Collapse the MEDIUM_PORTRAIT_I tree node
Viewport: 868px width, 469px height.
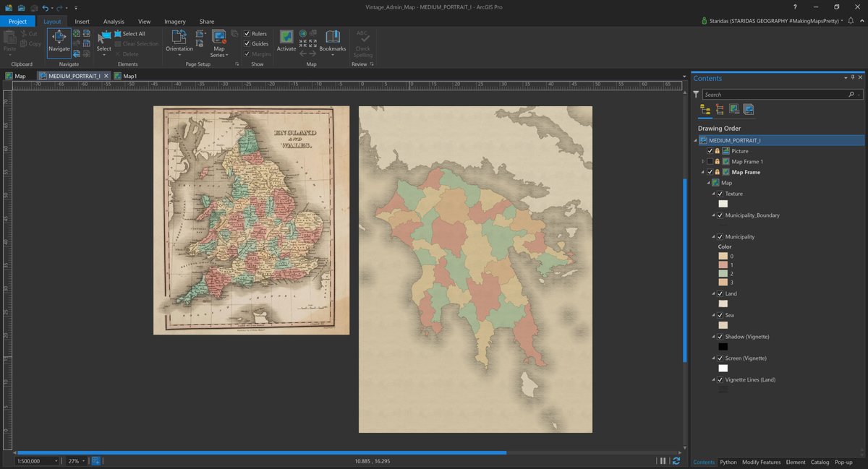pyautogui.click(x=696, y=140)
